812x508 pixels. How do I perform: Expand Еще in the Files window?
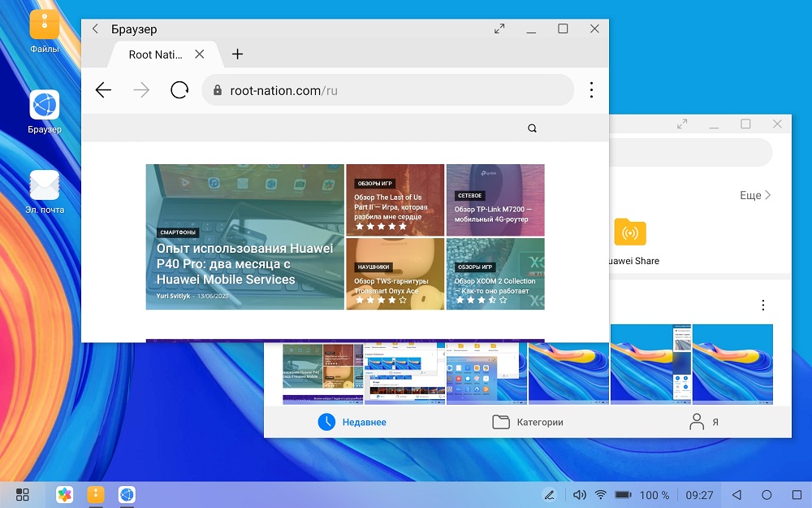(755, 195)
